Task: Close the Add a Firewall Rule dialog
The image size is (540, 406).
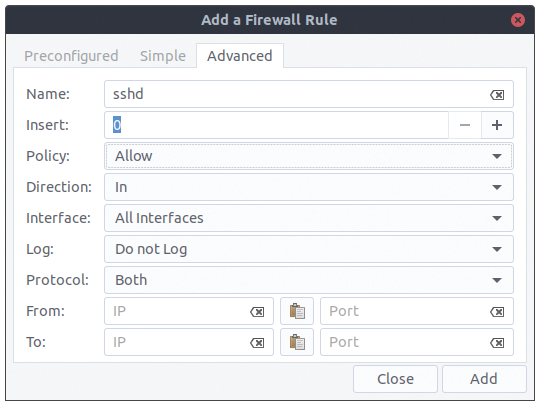Action: click(518, 20)
